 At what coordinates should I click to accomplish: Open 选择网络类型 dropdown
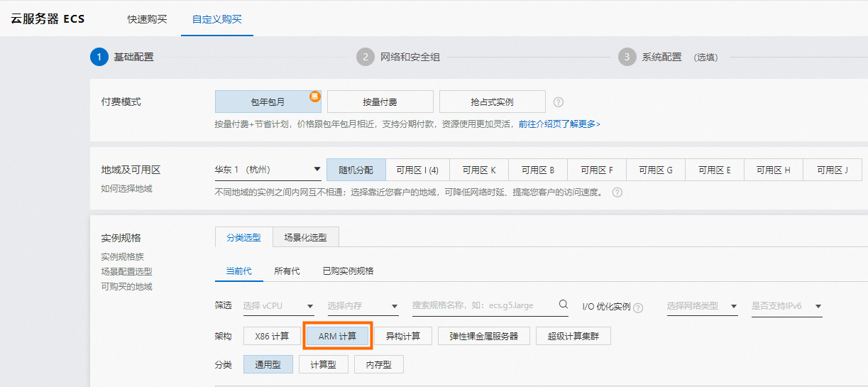tap(702, 306)
